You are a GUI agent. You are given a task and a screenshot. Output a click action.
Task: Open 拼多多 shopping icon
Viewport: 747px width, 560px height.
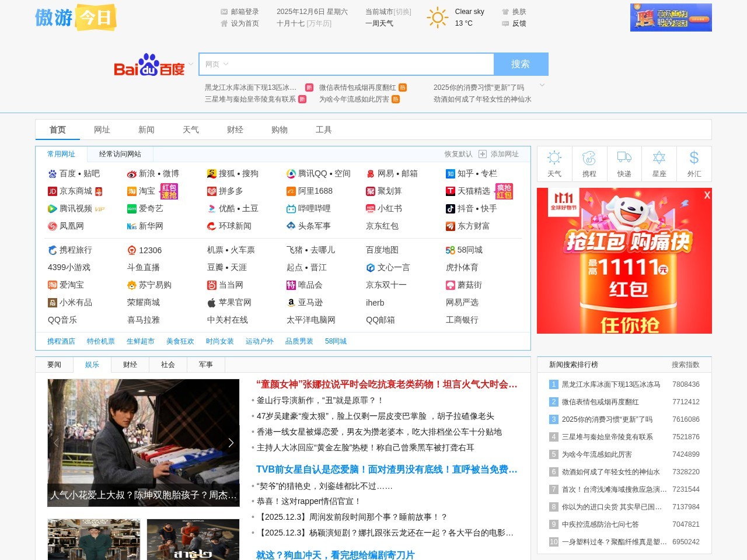click(211, 191)
